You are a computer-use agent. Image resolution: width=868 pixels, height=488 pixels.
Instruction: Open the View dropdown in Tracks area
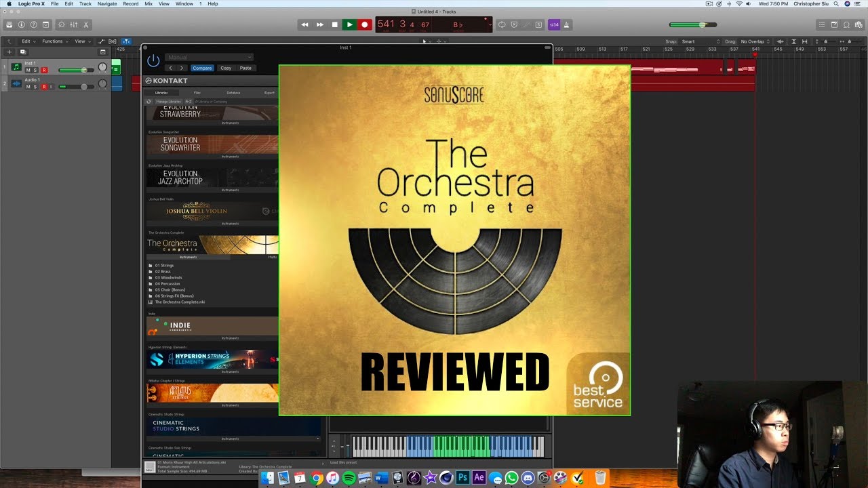pos(82,41)
